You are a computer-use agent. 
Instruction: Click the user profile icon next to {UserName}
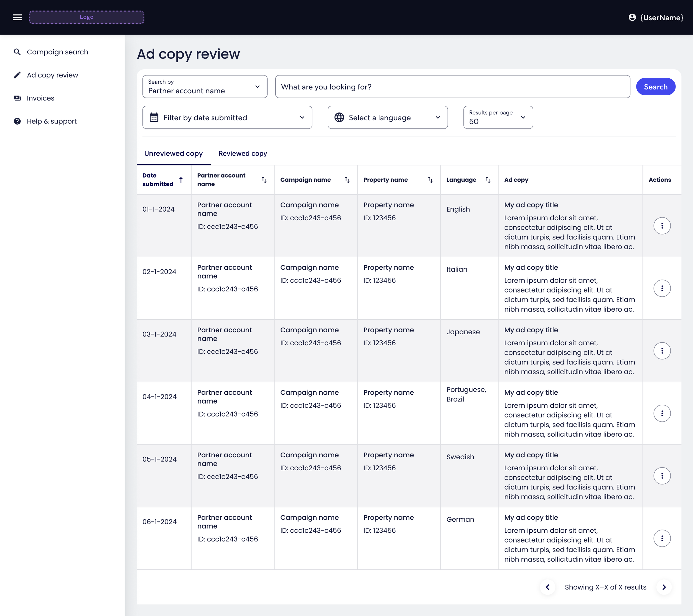tap(633, 17)
